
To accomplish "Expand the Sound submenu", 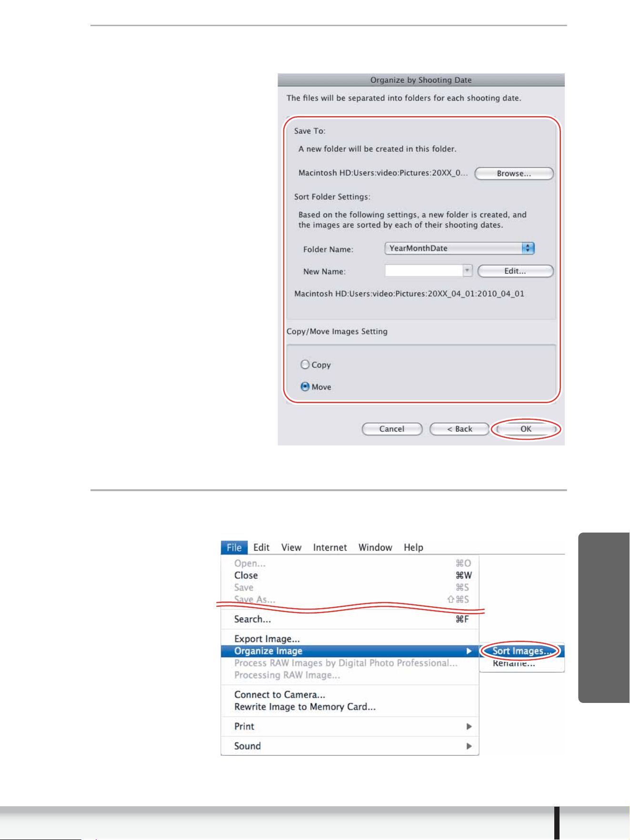I will pos(350,746).
